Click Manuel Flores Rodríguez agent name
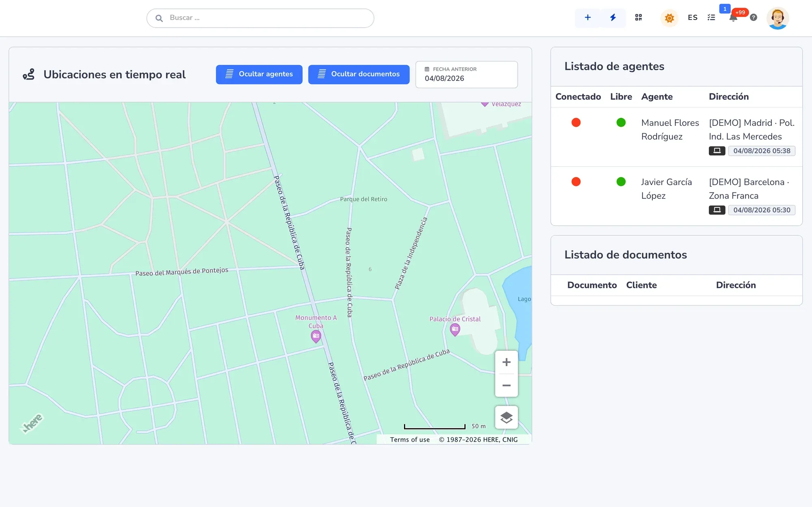Screen dimensions: 812x507 pyautogui.click(x=670, y=129)
